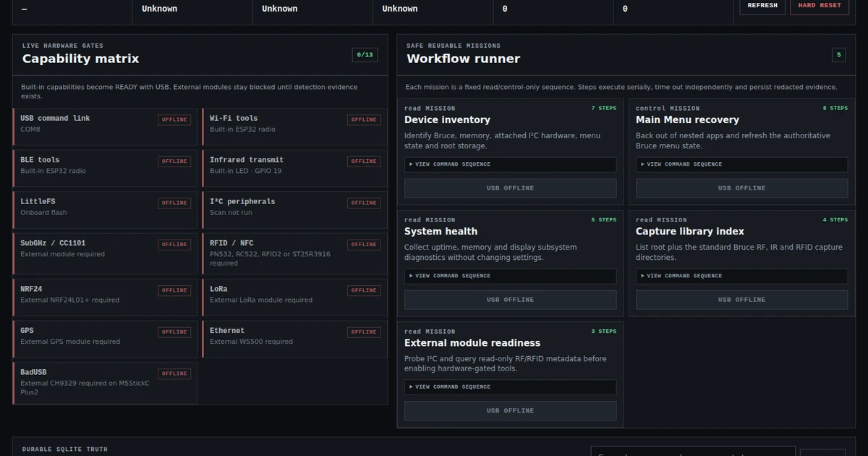
Task: Click the 5 STEPS label
Action: click(x=603, y=220)
